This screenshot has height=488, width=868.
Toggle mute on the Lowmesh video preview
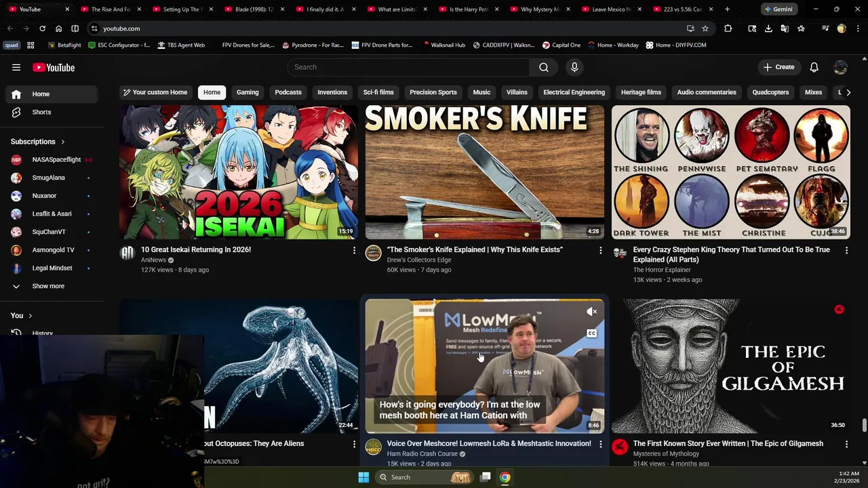592,312
